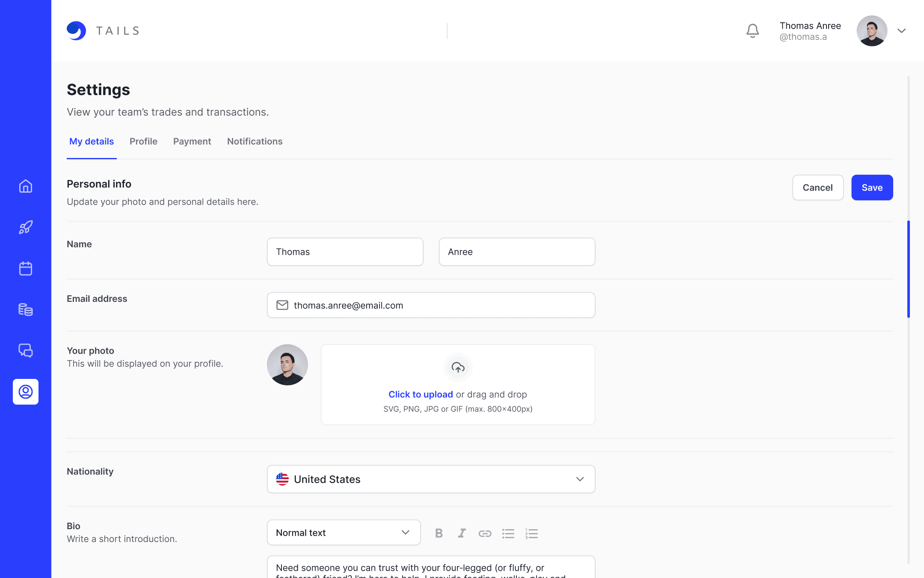Apply bulleted list formatting

[508, 533]
